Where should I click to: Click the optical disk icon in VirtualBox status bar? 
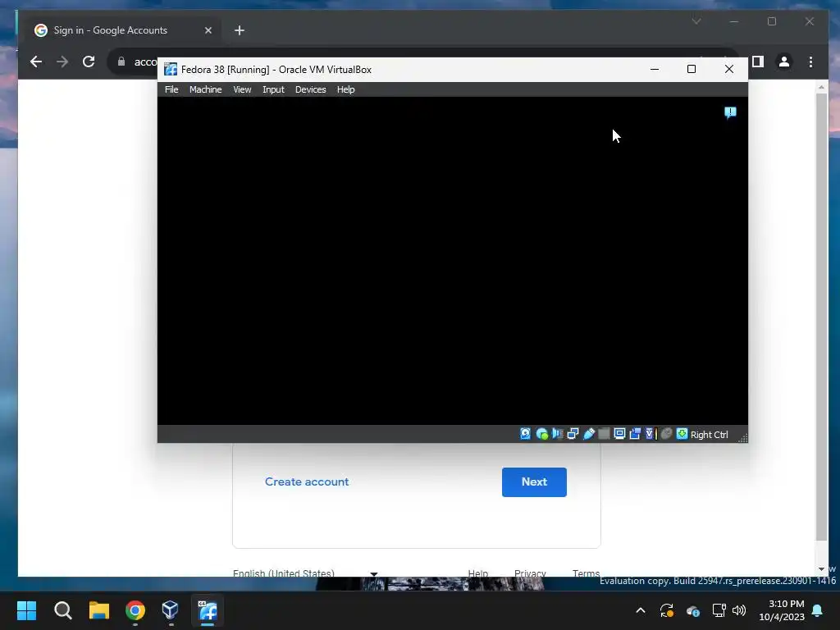tap(541, 434)
